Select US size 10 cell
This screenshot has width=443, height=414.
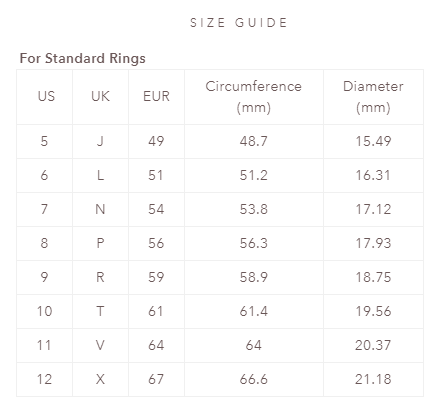(x=45, y=312)
